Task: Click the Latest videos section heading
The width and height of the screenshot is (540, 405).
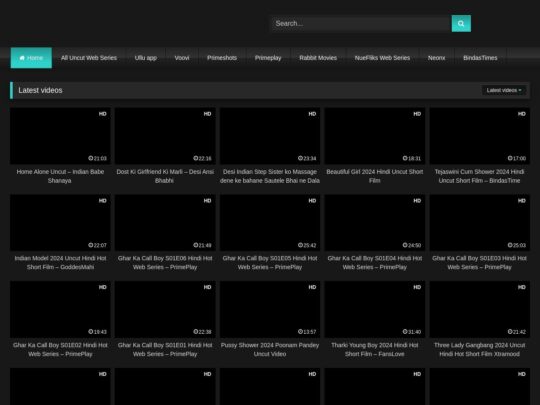Action: (40, 90)
